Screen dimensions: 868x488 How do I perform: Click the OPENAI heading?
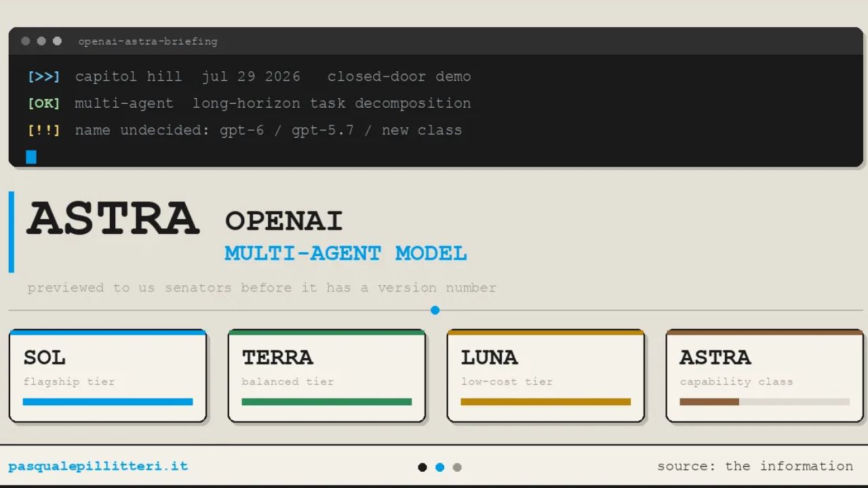click(x=284, y=221)
